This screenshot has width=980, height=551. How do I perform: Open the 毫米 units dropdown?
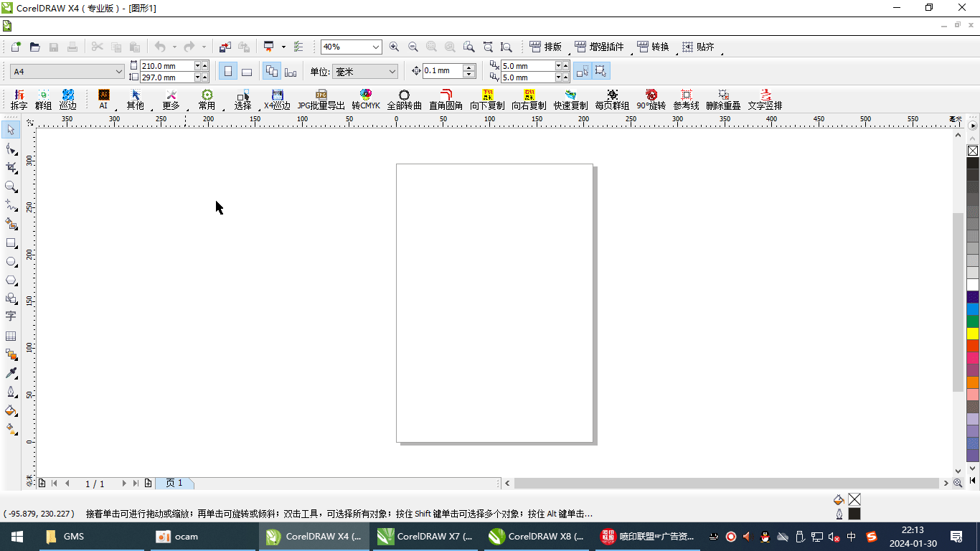click(392, 72)
